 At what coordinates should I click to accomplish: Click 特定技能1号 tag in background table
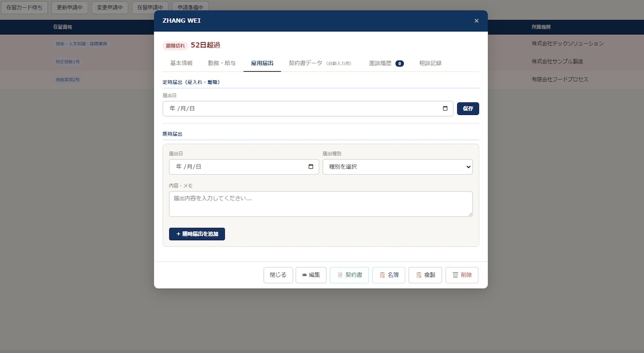[68, 62]
